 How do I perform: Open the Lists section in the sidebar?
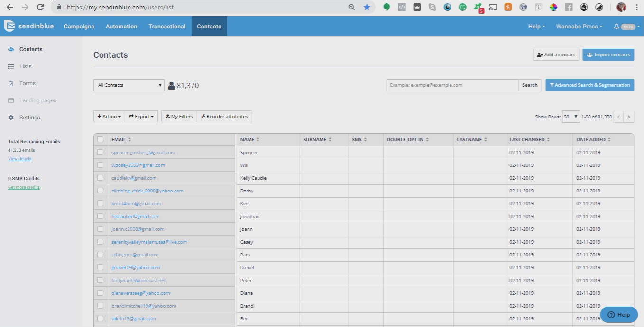(25, 66)
